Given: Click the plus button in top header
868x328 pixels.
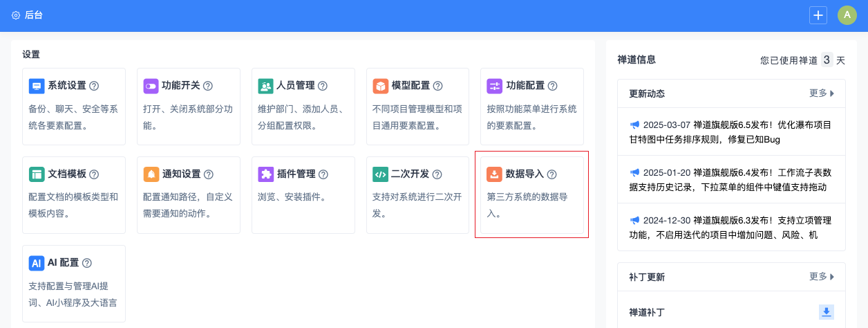Looking at the screenshot, I should (x=818, y=15).
